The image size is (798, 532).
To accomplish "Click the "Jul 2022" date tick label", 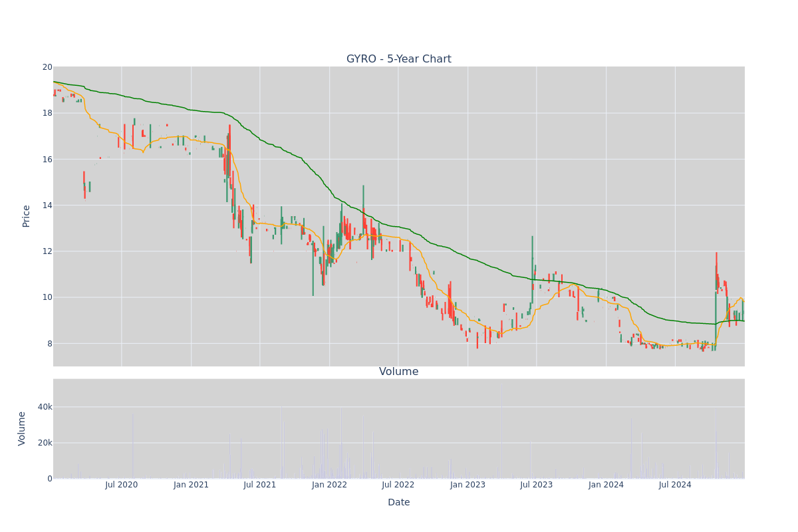I will click(x=398, y=485).
